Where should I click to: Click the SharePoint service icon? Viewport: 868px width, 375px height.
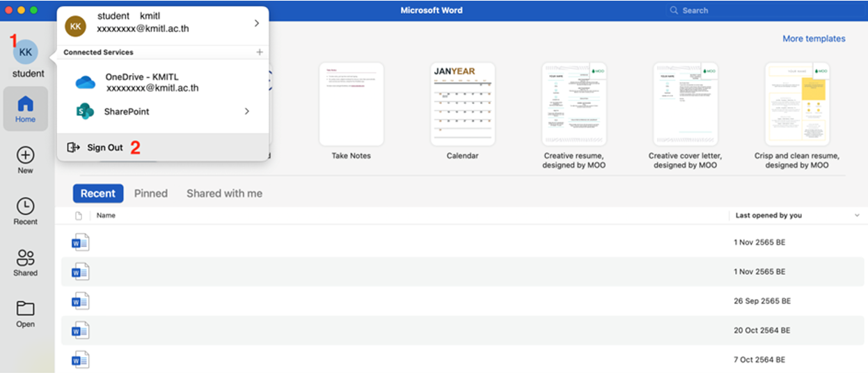86,111
